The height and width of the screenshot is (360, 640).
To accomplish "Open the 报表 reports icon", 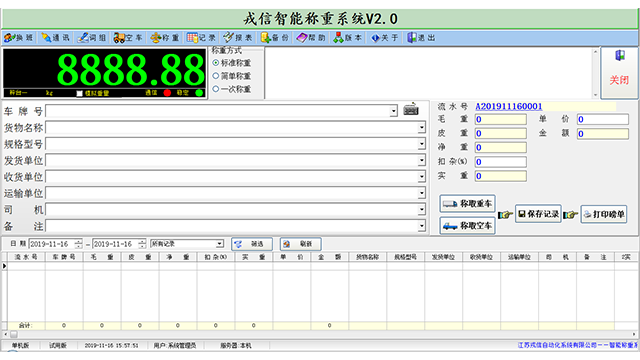I will 228,38.
